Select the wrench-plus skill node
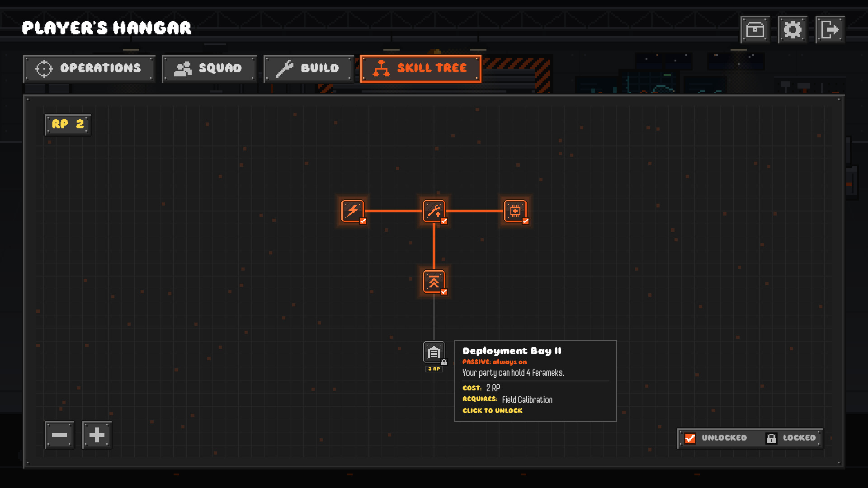This screenshot has height=488, width=868. click(434, 211)
